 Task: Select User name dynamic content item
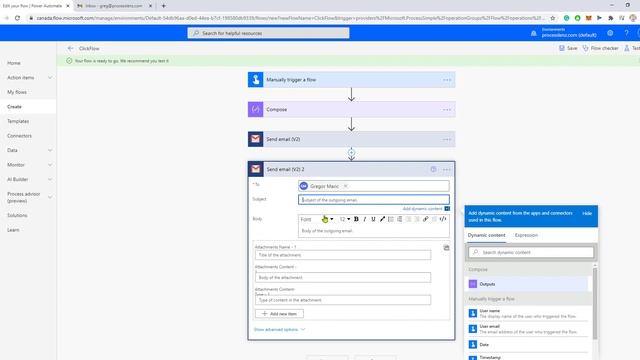(x=528, y=313)
